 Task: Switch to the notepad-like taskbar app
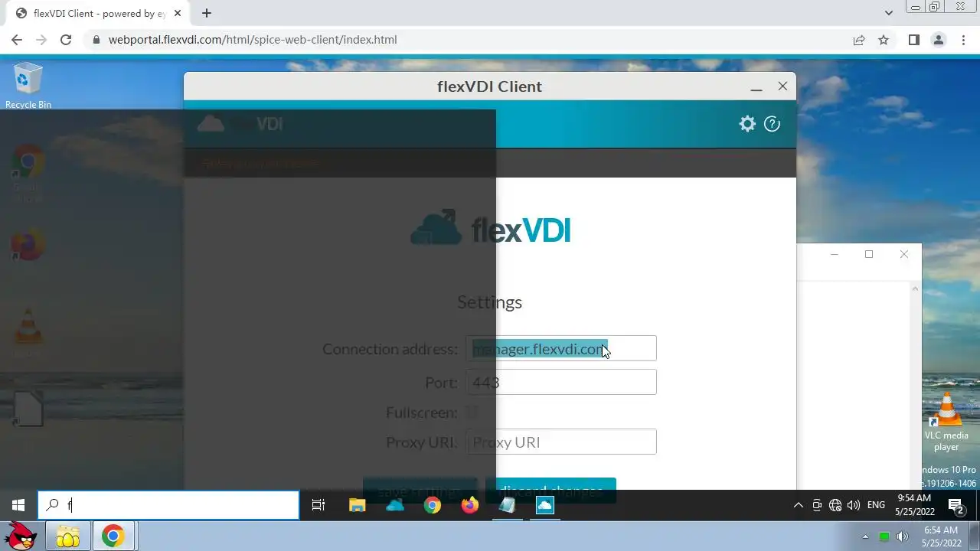507,505
